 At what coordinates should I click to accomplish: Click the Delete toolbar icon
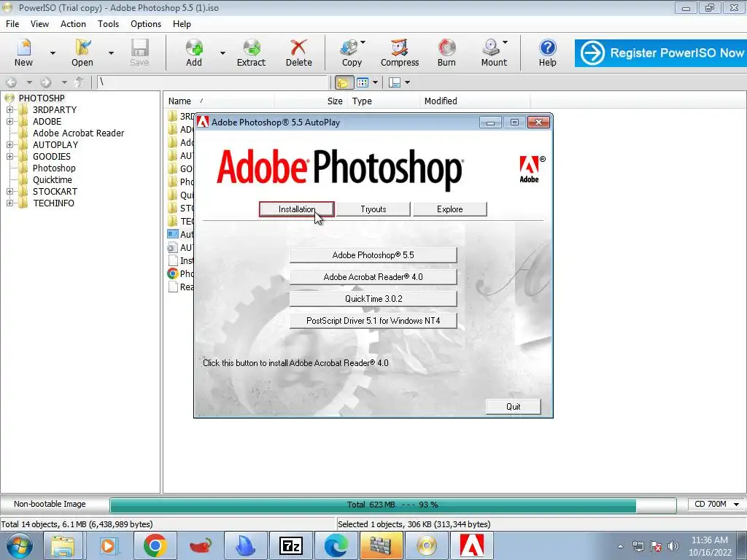298,52
